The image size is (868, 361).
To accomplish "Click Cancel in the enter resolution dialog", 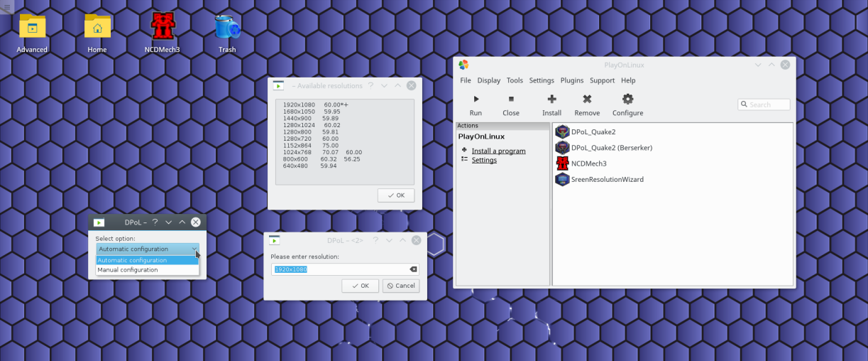I will (x=401, y=285).
